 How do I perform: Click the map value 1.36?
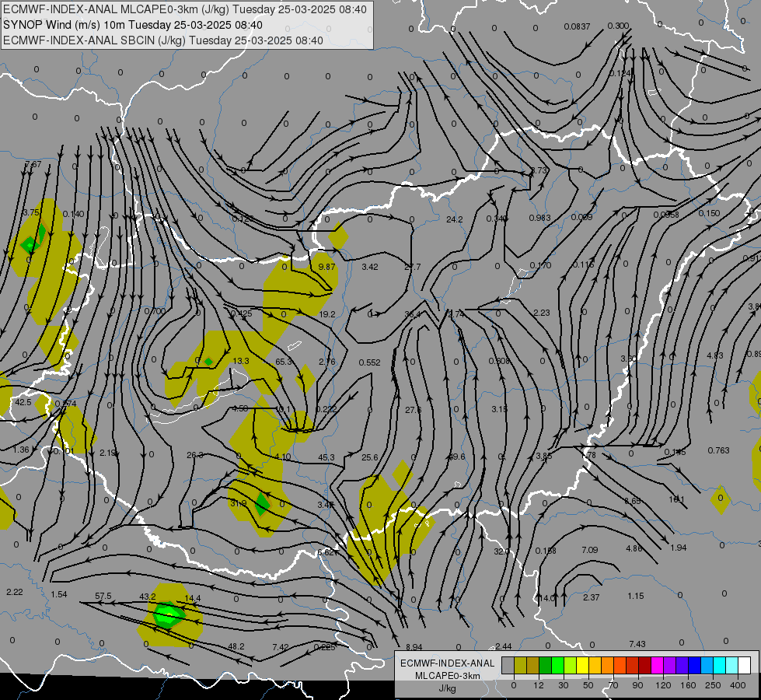click(21, 450)
